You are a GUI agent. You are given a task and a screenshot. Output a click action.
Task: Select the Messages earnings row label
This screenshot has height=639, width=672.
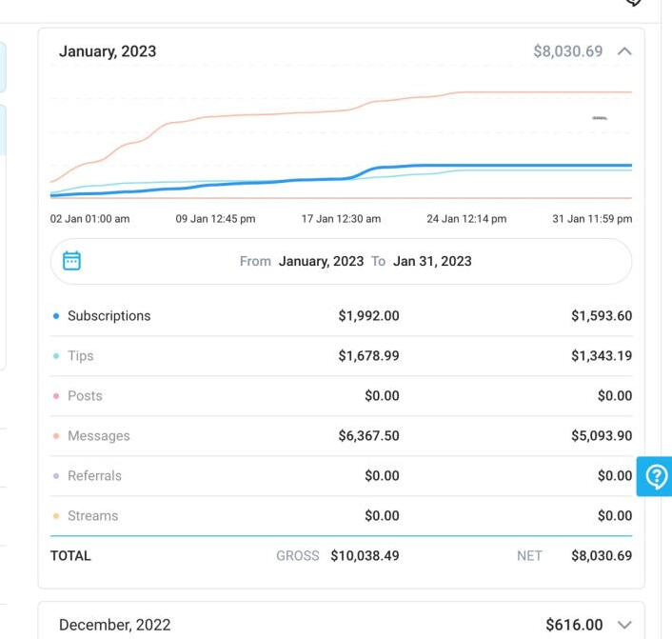point(98,436)
